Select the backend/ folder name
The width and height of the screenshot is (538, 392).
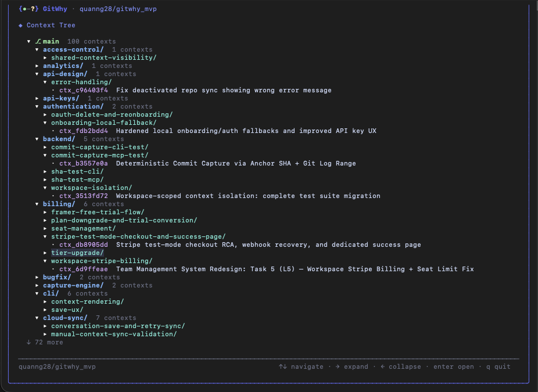pyautogui.click(x=59, y=139)
